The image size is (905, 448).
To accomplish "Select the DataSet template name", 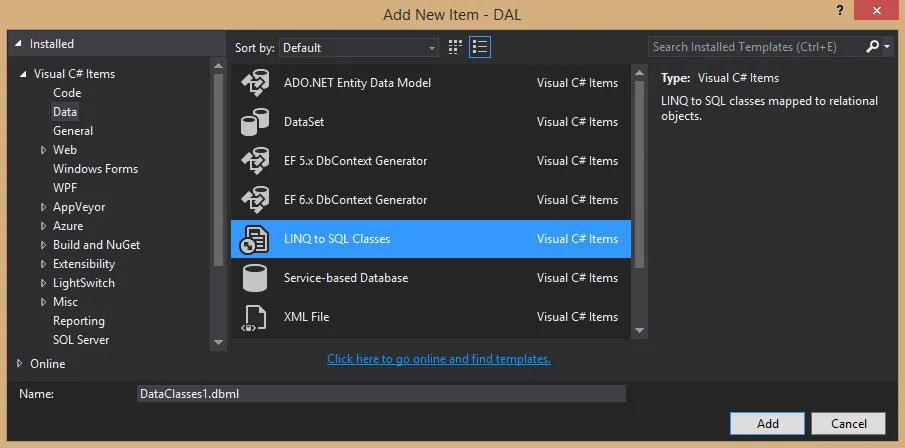I will [x=304, y=122].
